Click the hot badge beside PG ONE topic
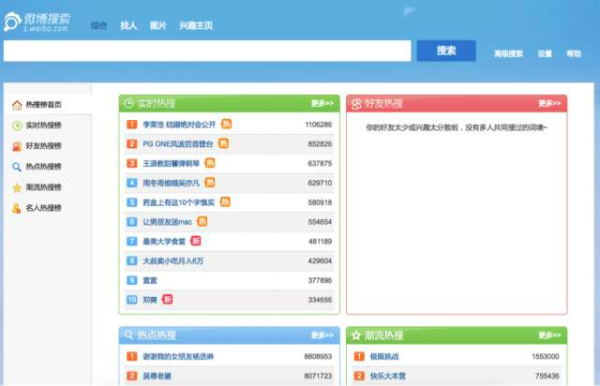The width and height of the screenshot is (600, 386). click(x=223, y=143)
